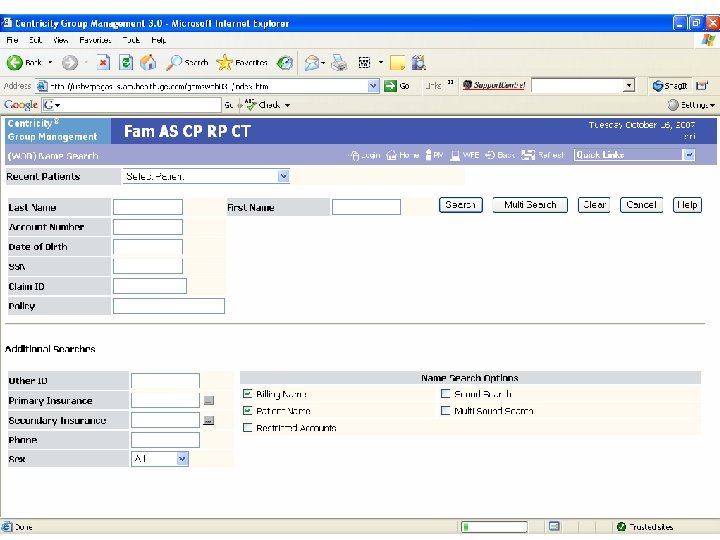Open the Back button history arrow
Screen dimensions: 720x540
coord(50,62)
